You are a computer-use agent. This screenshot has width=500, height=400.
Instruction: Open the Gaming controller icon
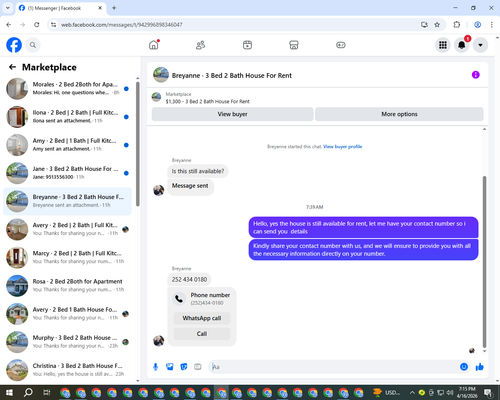click(x=341, y=45)
